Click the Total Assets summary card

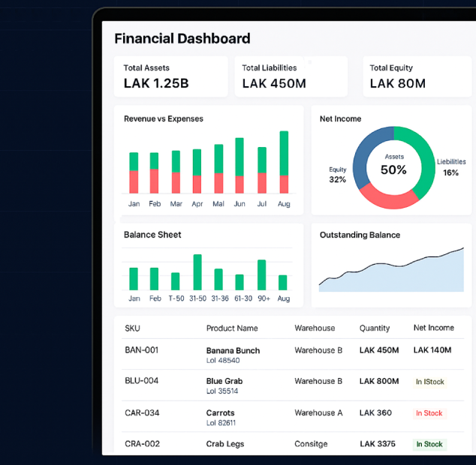pos(170,76)
